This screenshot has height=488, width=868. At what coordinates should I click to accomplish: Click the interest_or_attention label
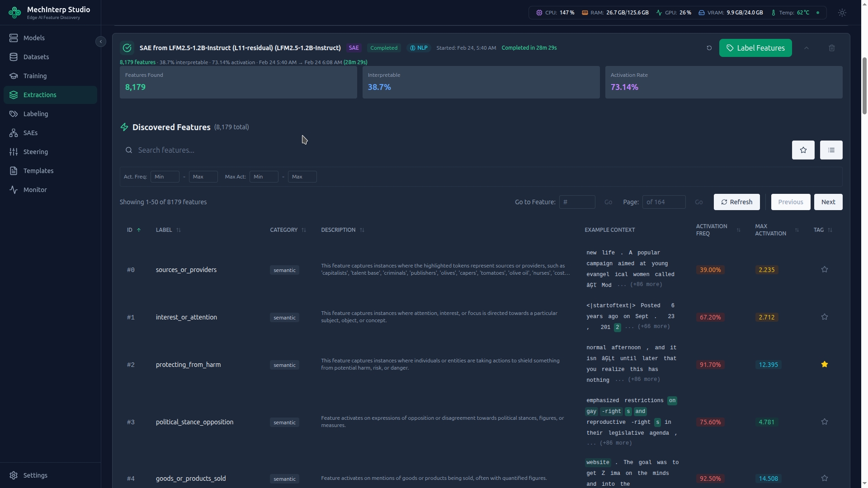(x=186, y=317)
